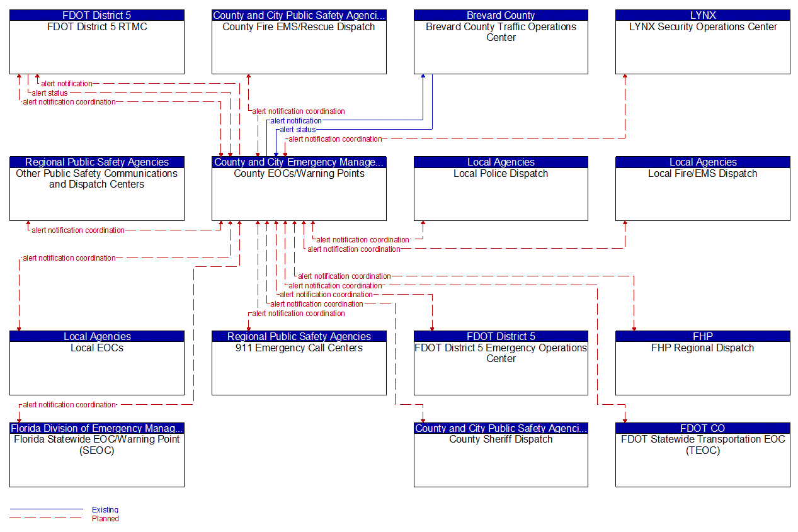
Task: Click the Local EOCs box
Action: pos(97,363)
